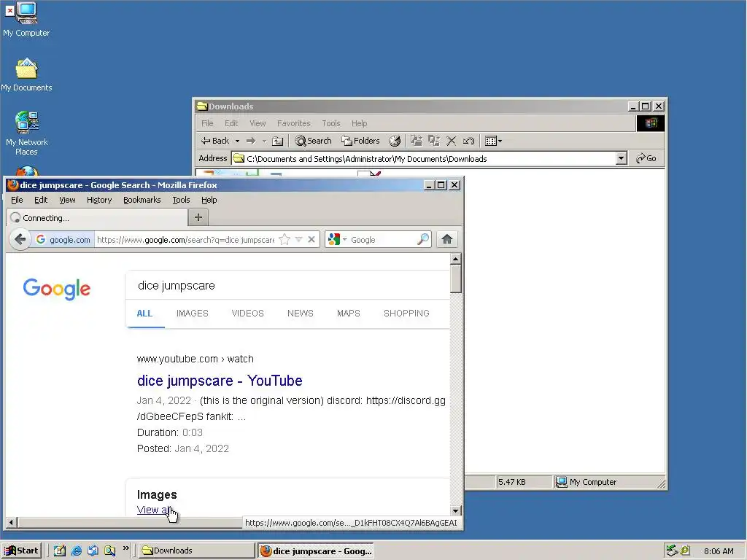Image resolution: width=747 pixels, height=560 pixels.
Task: Switch to VIDEOS results tab
Action: click(x=248, y=314)
